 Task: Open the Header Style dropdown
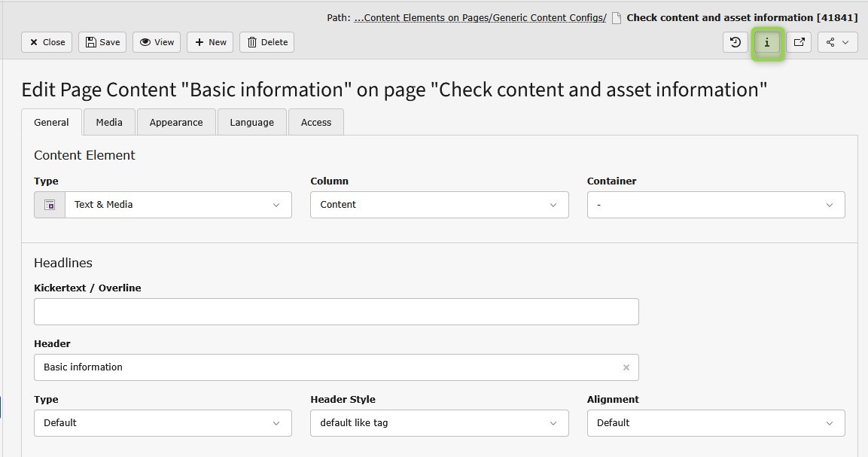tap(439, 423)
